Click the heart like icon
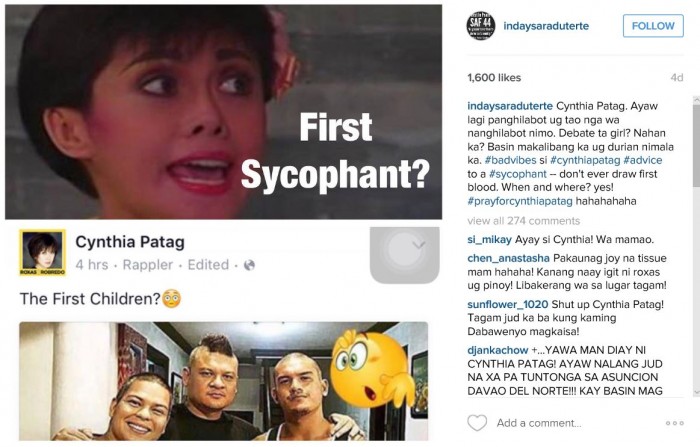Viewport: 700px width, 447px height. (477, 423)
